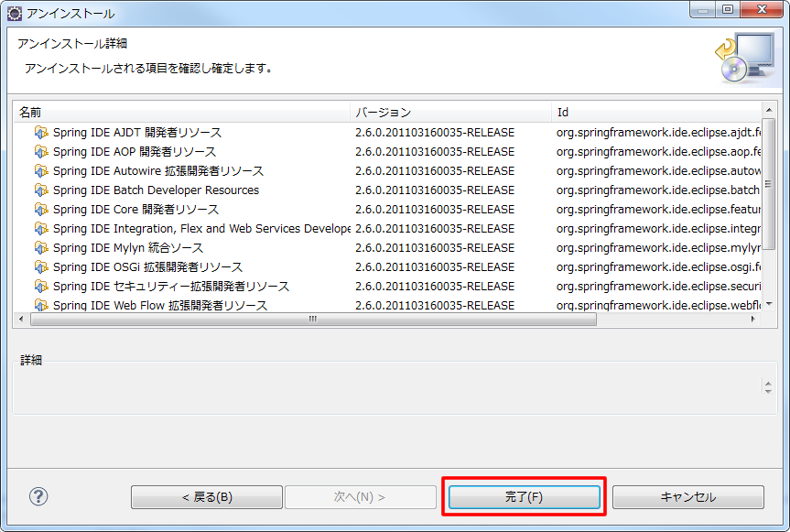Select Spring IDE Core 開発者リソース
This screenshot has height=532, width=790.
[387, 209]
